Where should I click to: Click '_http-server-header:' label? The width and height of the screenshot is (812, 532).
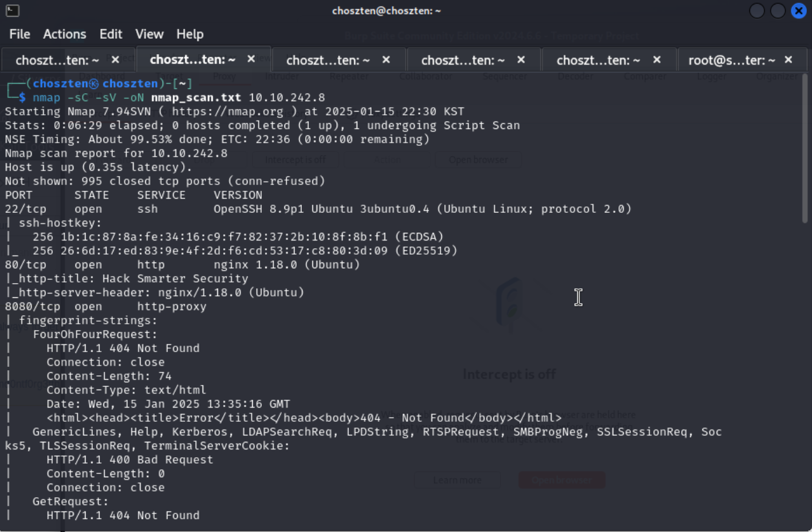click(81, 292)
